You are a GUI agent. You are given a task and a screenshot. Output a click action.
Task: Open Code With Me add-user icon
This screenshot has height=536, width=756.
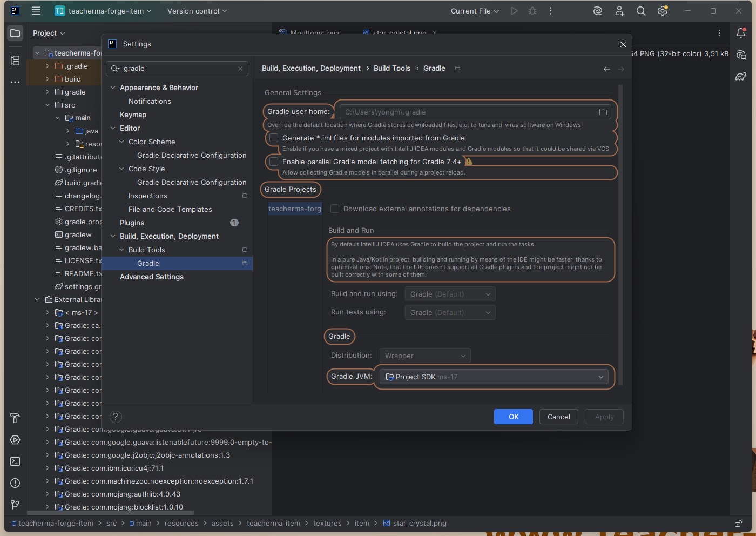click(619, 11)
